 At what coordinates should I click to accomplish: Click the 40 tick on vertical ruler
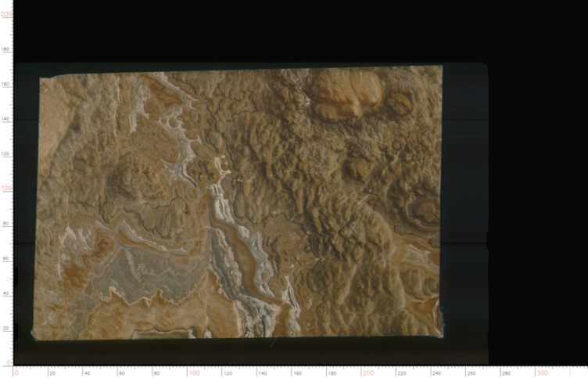(x=5, y=293)
